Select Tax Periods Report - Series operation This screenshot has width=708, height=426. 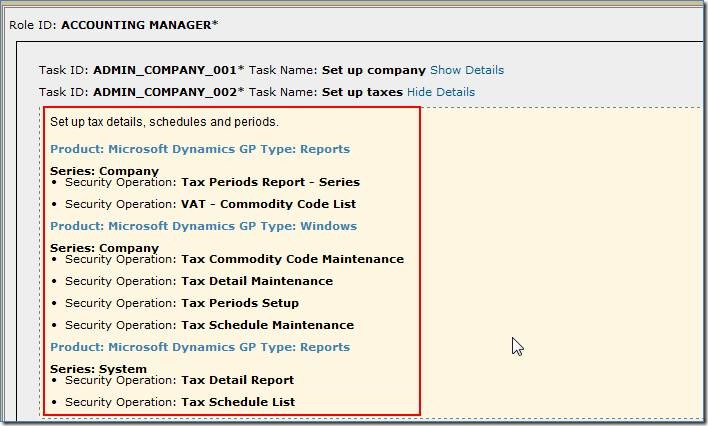270,182
